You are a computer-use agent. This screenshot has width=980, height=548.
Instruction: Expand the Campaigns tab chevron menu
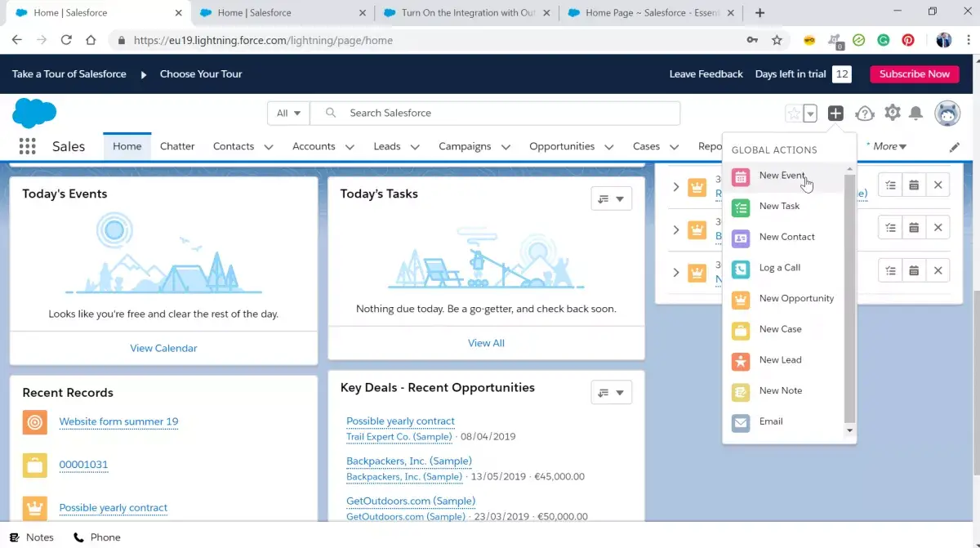506,147
